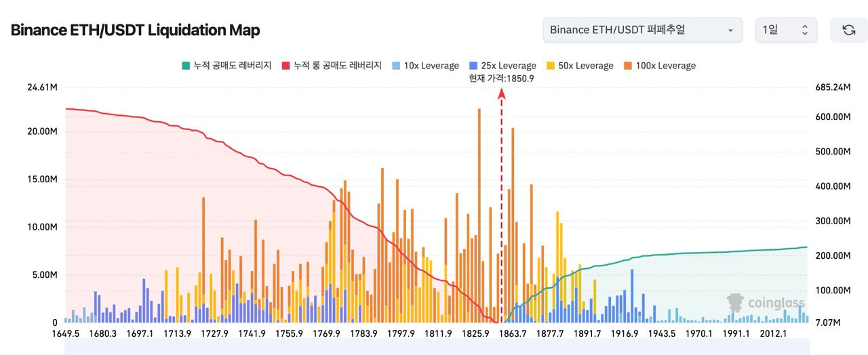Toggle the 누적 공매도 레버리지 legend series

pyautogui.click(x=226, y=66)
